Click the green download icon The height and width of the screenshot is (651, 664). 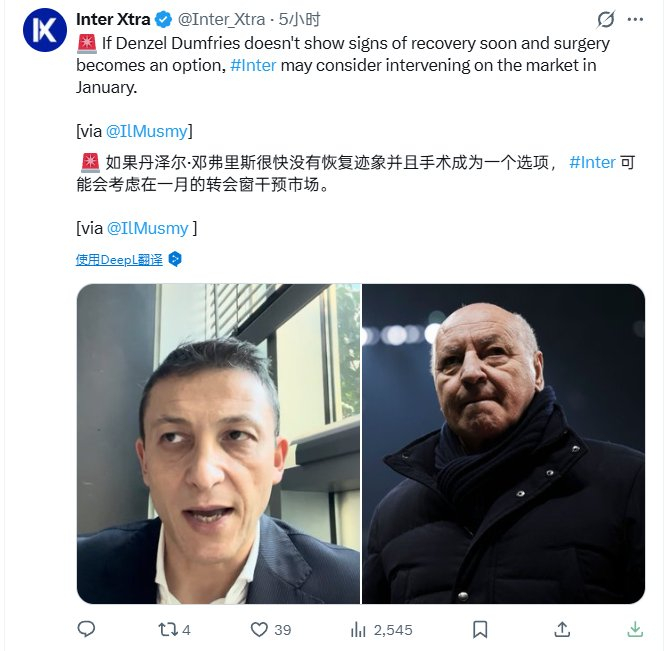pos(635,629)
